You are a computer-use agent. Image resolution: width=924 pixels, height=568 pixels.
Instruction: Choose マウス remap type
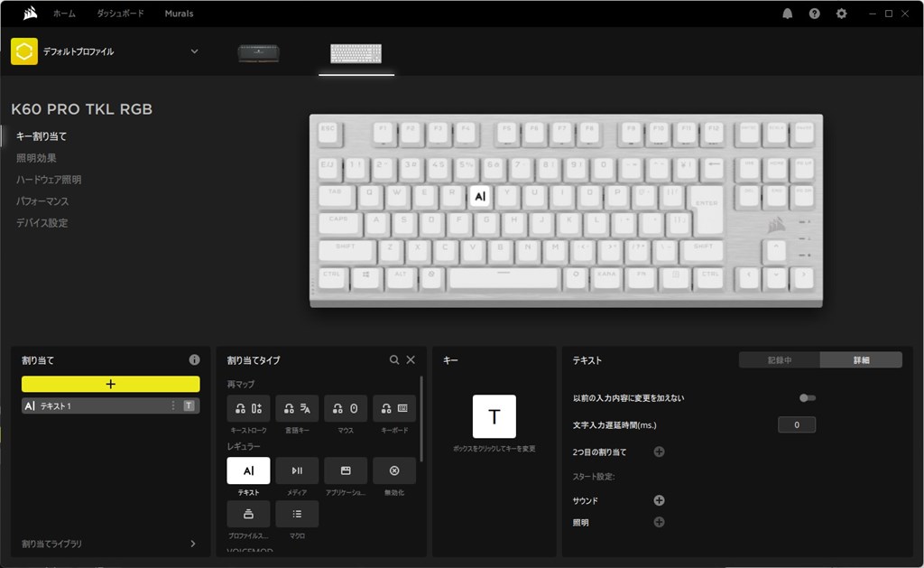point(346,408)
